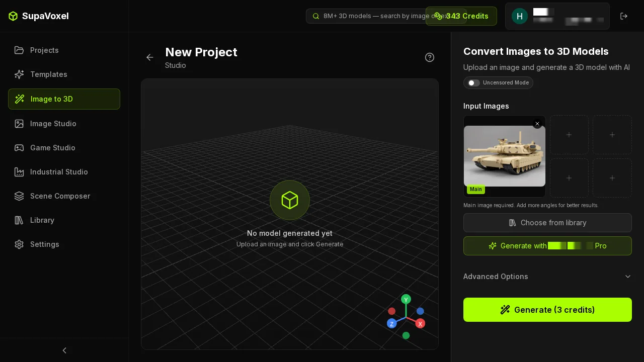644x362 pixels.
Task: Click Generate (3 credits) button
Action: (x=547, y=310)
